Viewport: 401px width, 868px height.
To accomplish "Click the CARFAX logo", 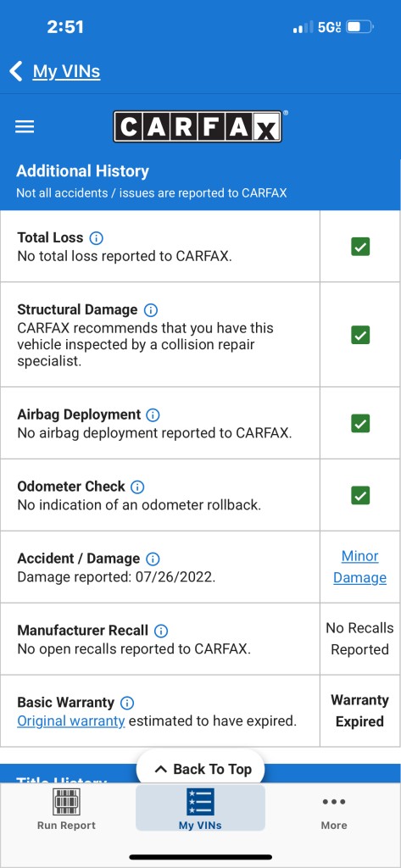I will [198, 127].
